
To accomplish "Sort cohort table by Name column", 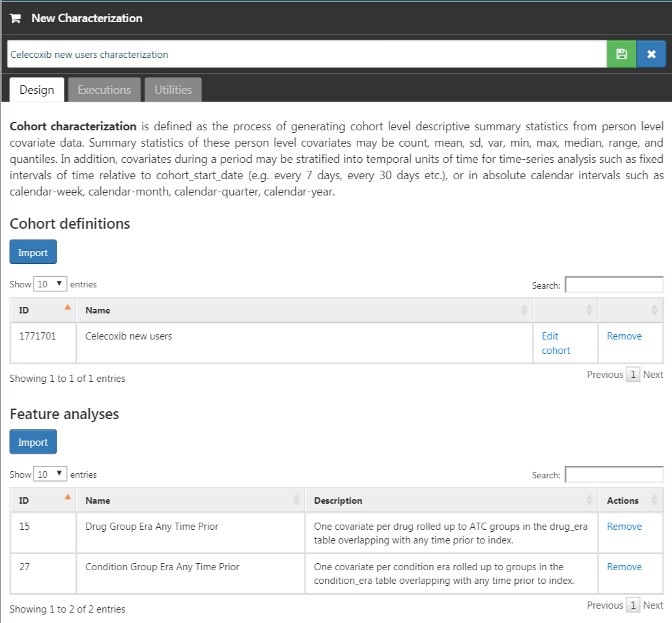I will 304,310.
